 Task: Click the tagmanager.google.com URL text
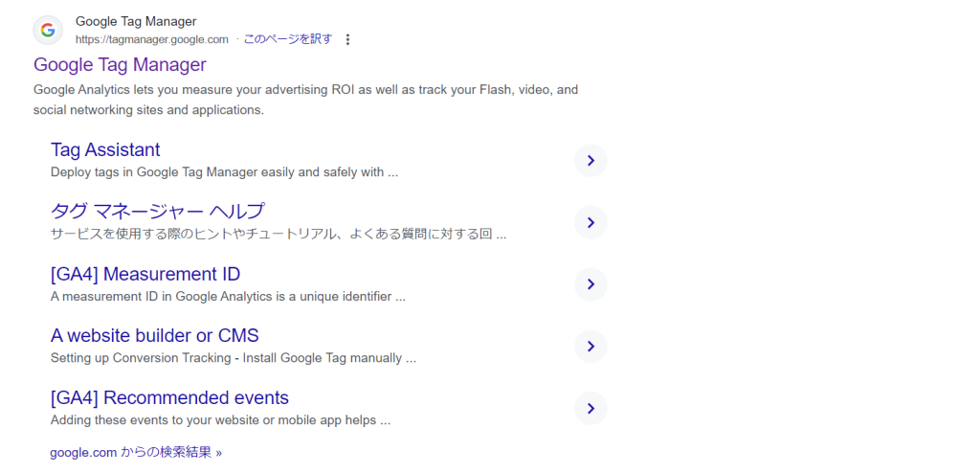click(x=152, y=39)
